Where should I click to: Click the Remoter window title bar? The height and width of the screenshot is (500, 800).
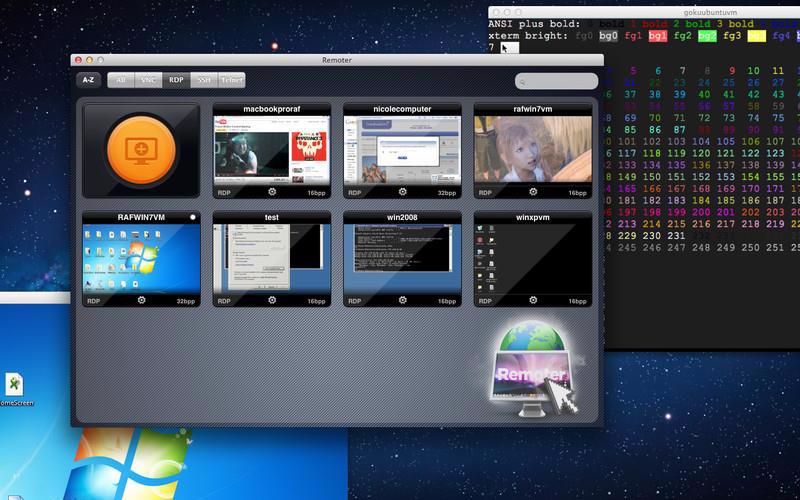pos(337,60)
